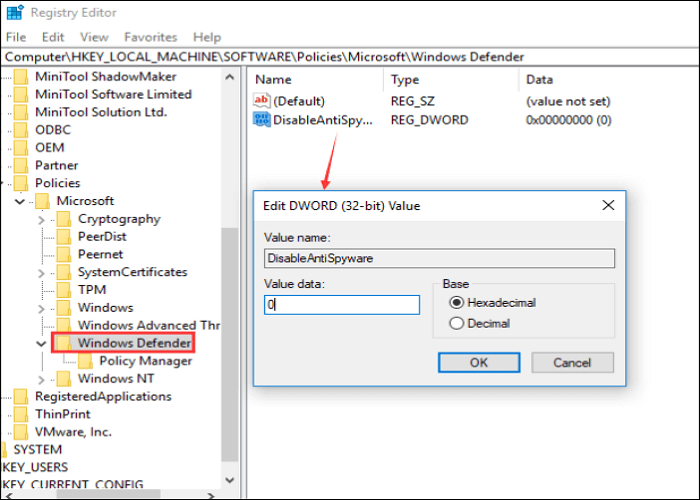Click the SystemCertificates folder icon
The height and width of the screenshot is (500, 700).
[63, 272]
